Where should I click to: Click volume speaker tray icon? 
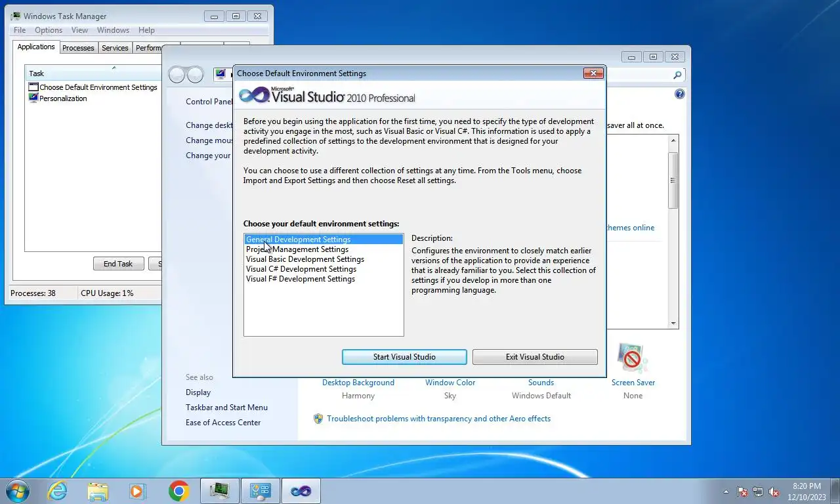click(x=774, y=492)
